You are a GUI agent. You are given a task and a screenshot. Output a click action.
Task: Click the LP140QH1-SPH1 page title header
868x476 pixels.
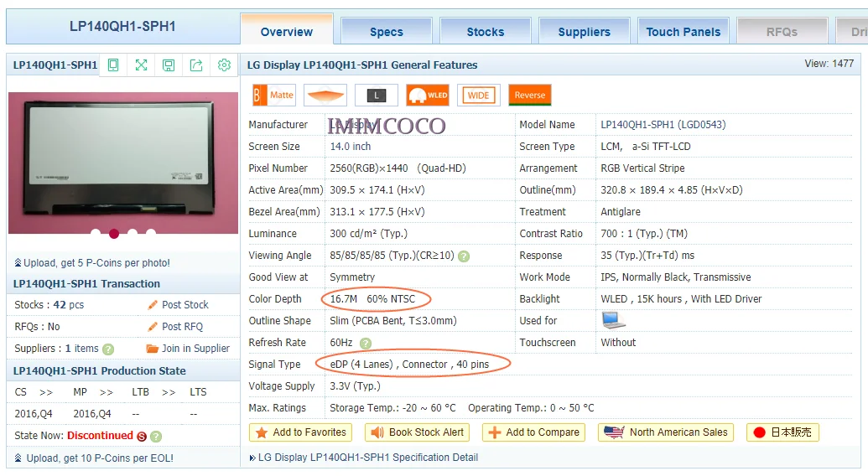point(122,26)
